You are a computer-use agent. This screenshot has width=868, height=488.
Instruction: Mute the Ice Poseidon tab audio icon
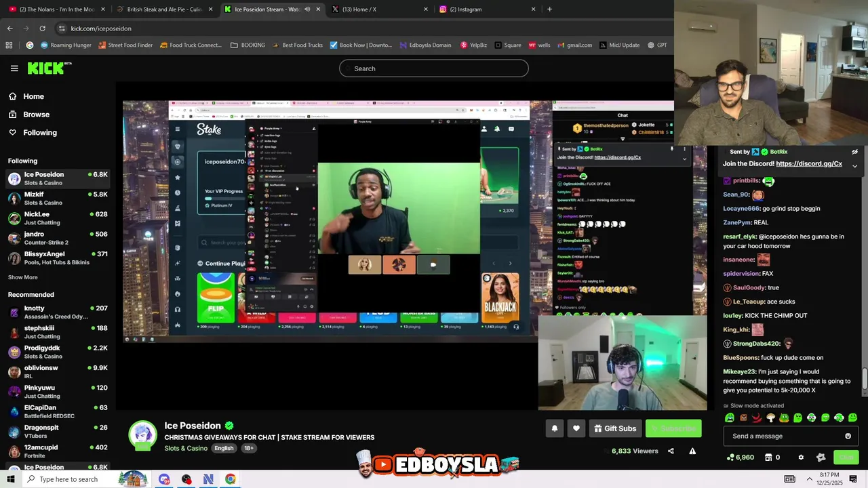[307, 9]
